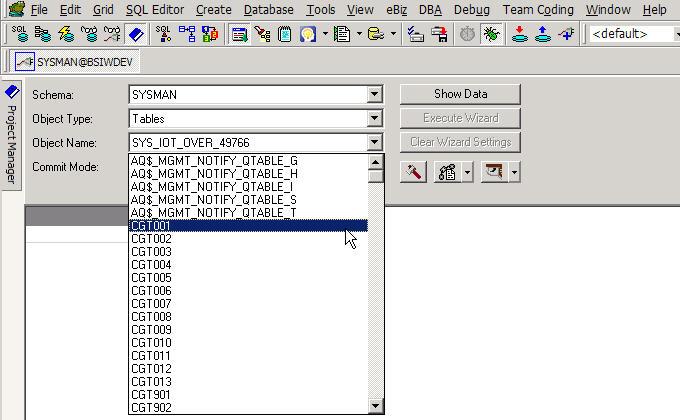Click the tree-and-clipboard icon button
680x420 pixels.
pos(448,172)
